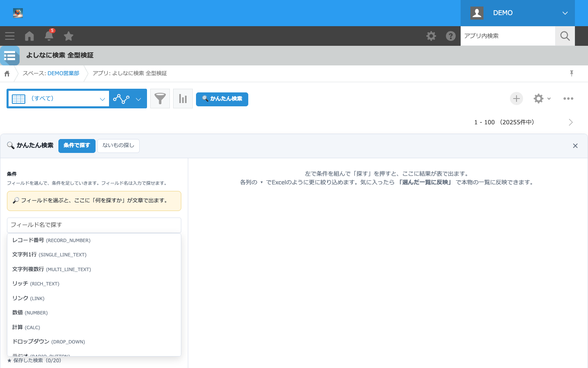Select 文字列1行 (SINGLE_LINE_TEXT) field
The height and width of the screenshot is (368, 588).
(94, 255)
